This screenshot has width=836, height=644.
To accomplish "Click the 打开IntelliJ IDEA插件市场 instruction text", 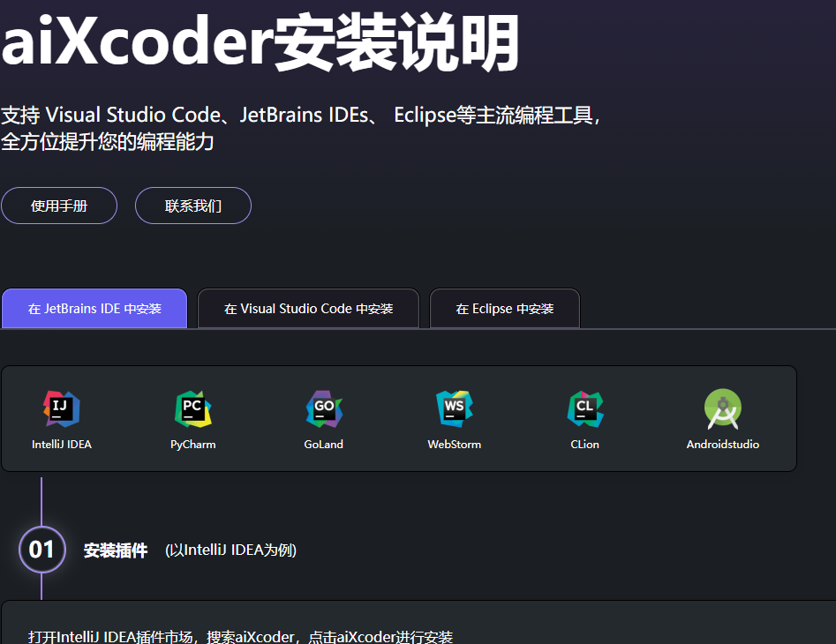I will click(240, 637).
